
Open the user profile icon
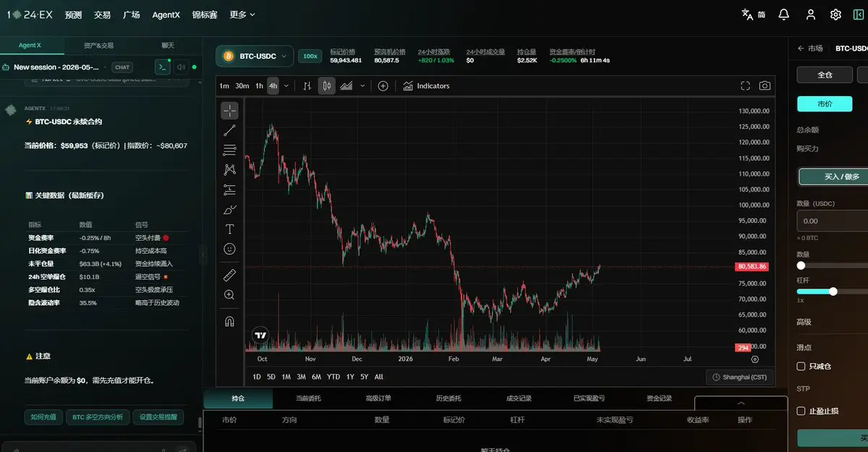(811, 14)
